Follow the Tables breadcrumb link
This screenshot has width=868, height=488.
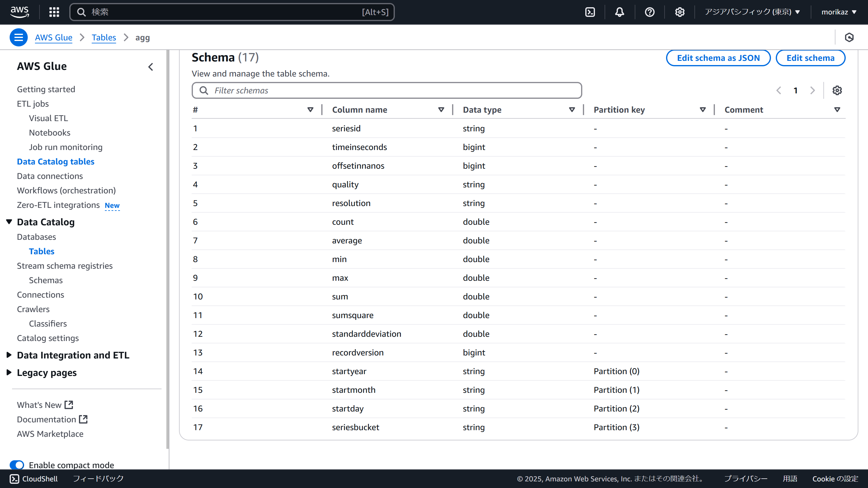[103, 37]
